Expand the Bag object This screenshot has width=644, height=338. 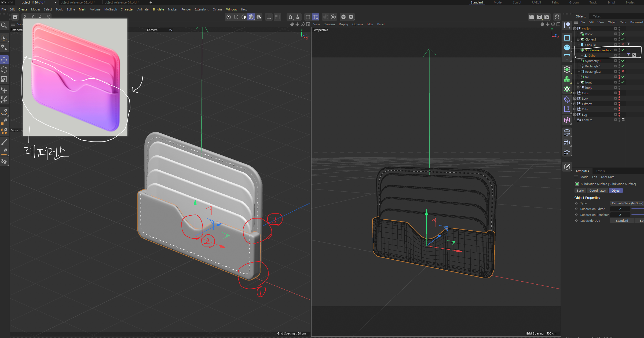click(575, 115)
